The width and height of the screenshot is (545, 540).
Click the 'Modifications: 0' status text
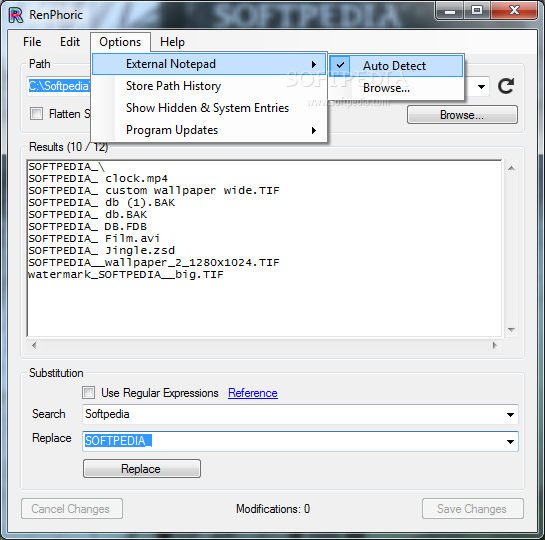[x=273, y=509]
